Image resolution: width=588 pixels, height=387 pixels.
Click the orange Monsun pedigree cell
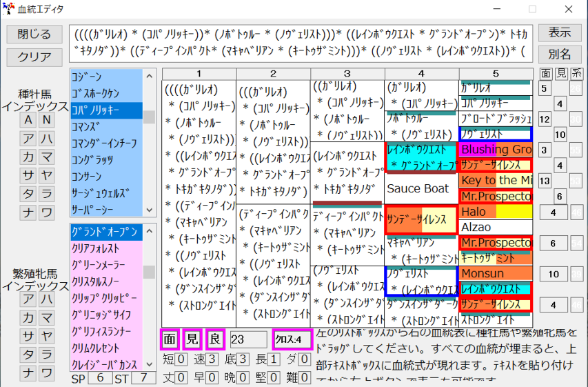tap(496, 273)
